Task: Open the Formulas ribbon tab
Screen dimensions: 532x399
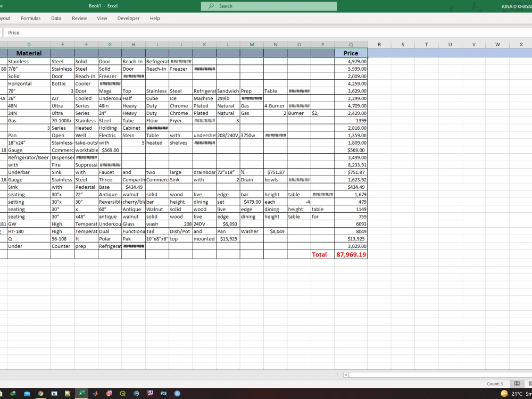Action: [x=30, y=18]
